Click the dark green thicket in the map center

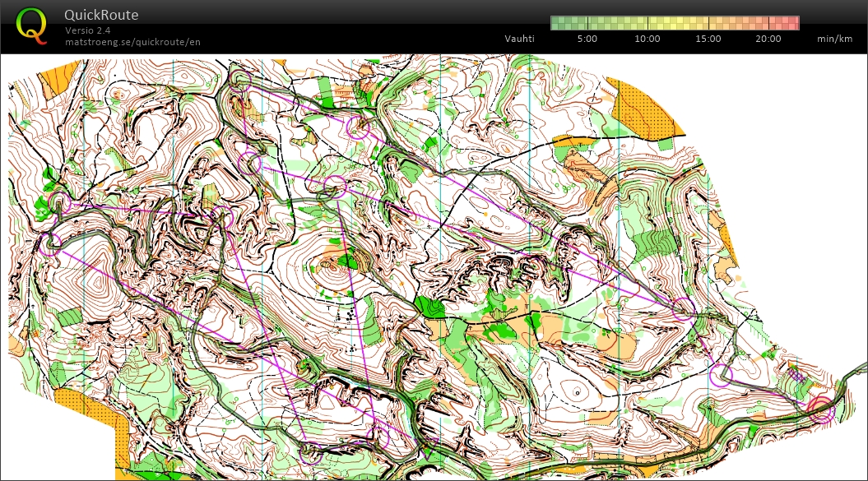429,308
